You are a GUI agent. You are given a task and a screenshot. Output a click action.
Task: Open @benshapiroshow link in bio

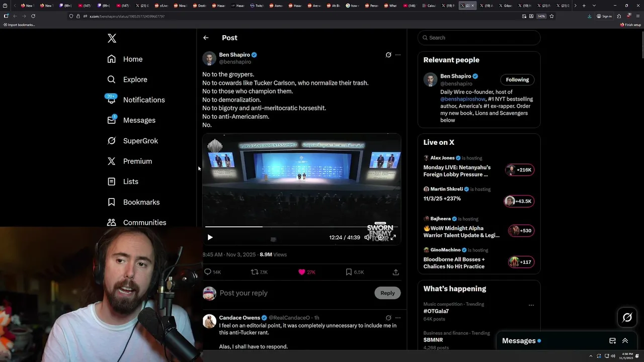tap(463, 99)
